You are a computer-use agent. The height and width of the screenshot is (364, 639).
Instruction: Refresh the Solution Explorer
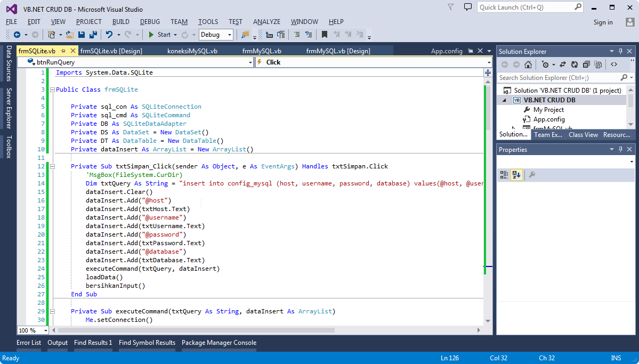575,64
